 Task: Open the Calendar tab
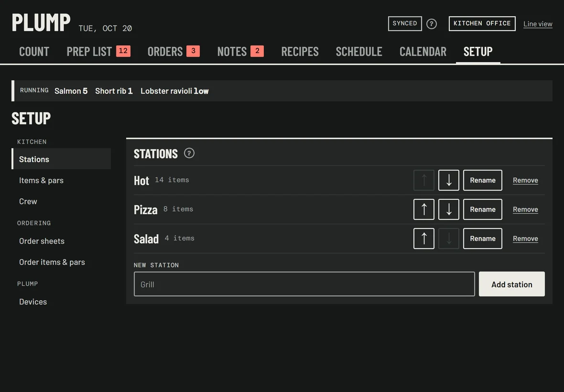pyautogui.click(x=423, y=52)
